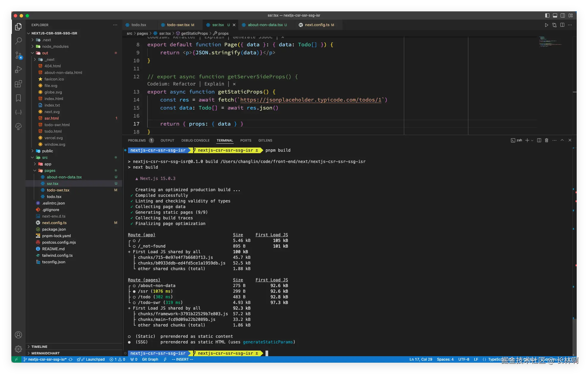Switch to the next.config.ts tab
Screen dimensions: 588x374
(x=317, y=25)
